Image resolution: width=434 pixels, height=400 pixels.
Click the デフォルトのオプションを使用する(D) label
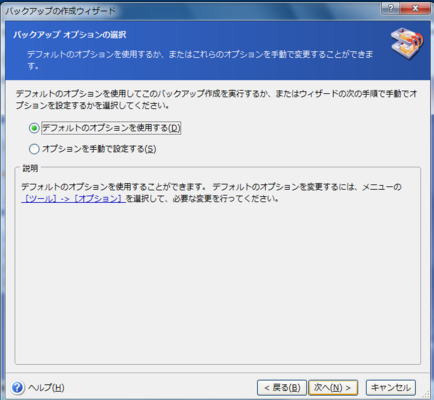click(111, 128)
